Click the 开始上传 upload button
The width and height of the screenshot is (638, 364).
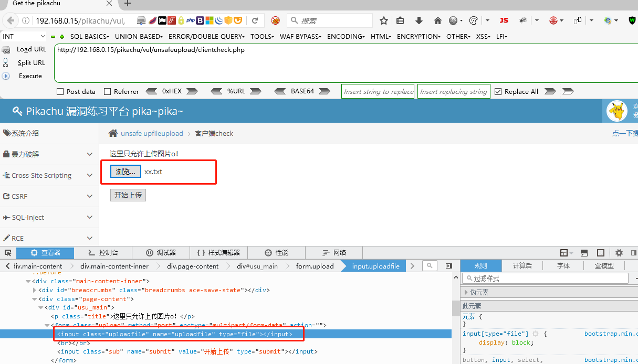click(x=128, y=195)
